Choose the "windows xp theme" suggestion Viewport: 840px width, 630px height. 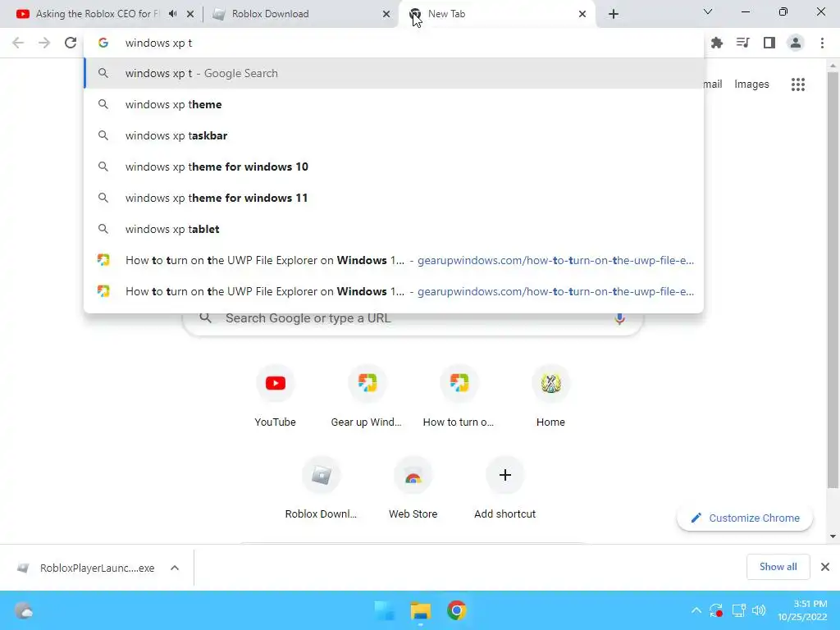click(394, 104)
